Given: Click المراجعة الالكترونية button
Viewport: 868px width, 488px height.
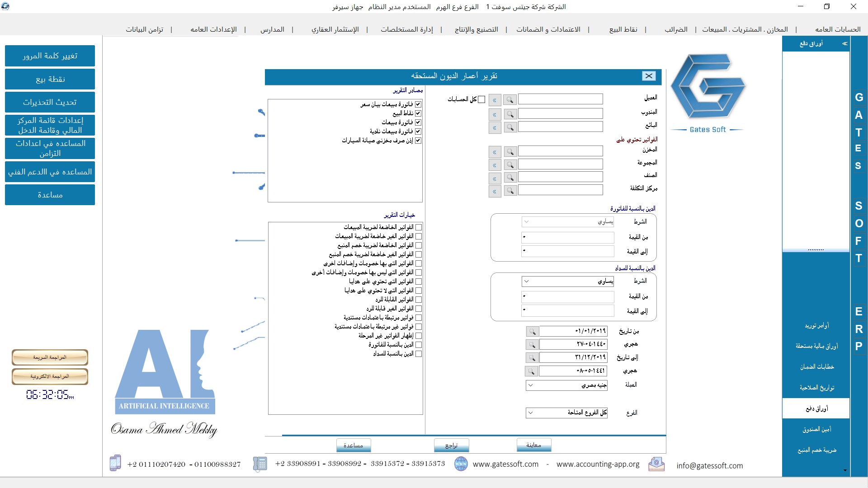Looking at the screenshot, I should pyautogui.click(x=50, y=376).
